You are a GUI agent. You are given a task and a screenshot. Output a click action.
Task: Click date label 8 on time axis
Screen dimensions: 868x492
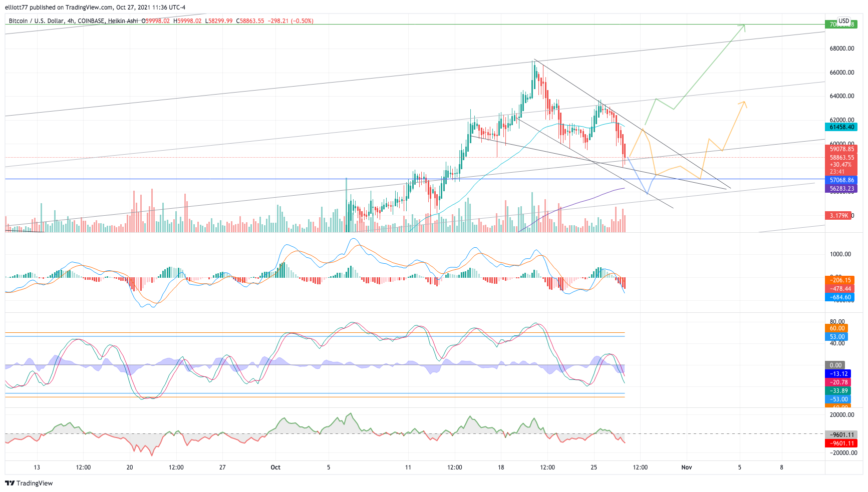(781, 467)
